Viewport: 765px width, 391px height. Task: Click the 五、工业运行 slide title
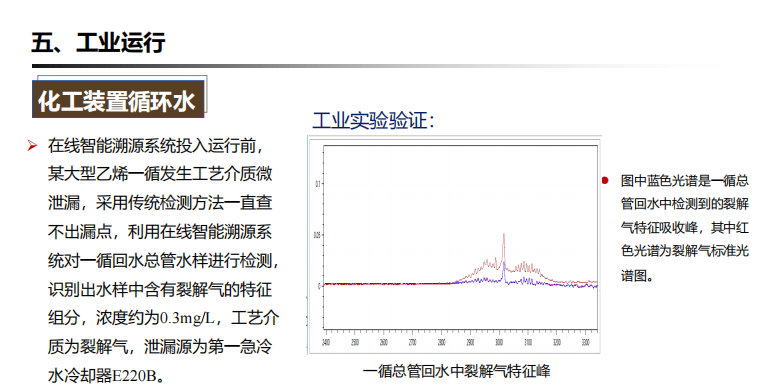98,42
